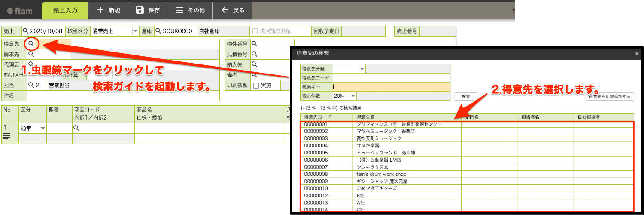644x215 pixels.
Task: Click the 得意先 magnifier icon
Action: [x=31, y=44]
